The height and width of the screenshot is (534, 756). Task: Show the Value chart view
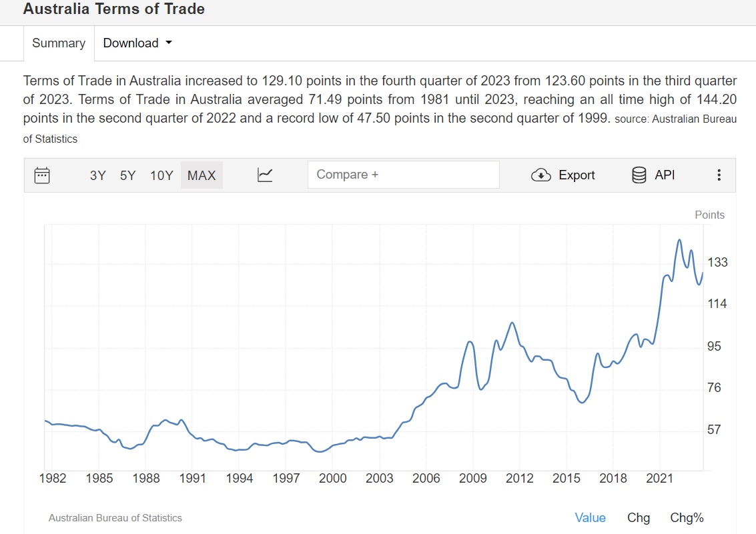pyautogui.click(x=591, y=518)
